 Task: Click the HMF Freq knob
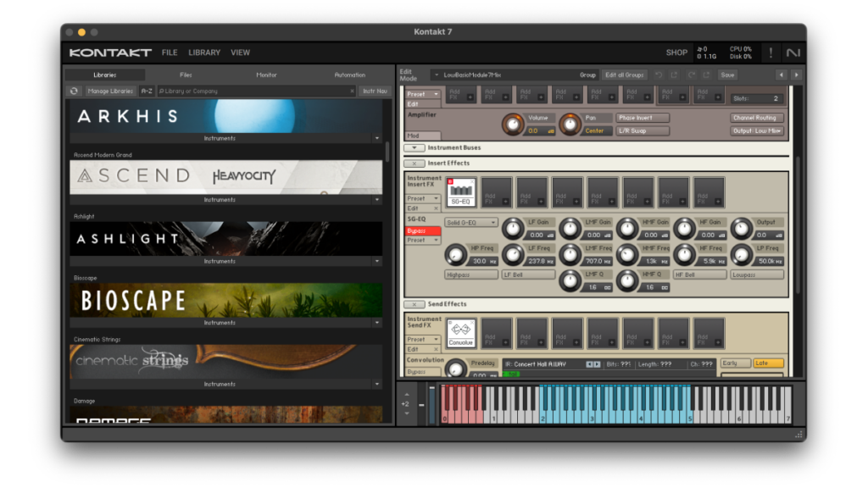coord(626,254)
